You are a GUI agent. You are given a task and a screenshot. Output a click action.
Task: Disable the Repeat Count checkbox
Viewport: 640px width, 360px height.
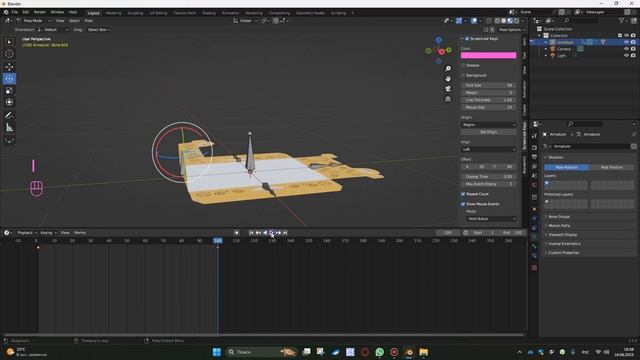coord(463,194)
